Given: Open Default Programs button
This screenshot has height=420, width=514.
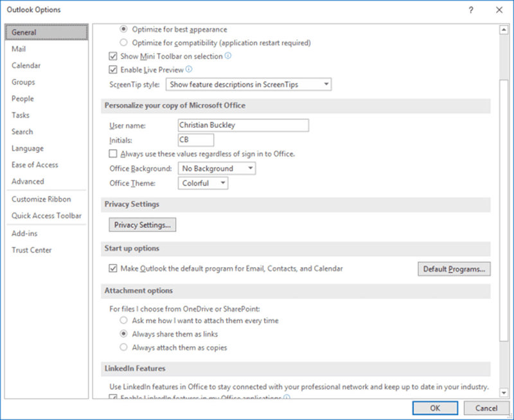Looking at the screenshot, I should point(454,269).
